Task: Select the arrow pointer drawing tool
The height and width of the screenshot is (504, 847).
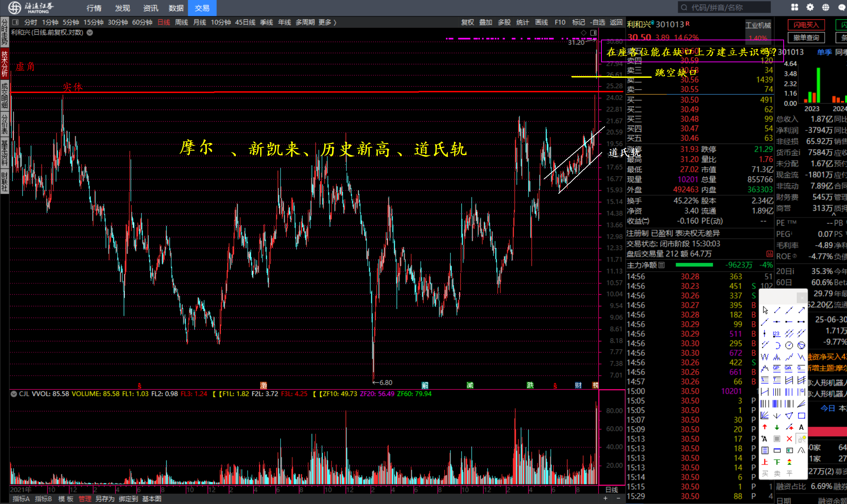Action: (765, 310)
